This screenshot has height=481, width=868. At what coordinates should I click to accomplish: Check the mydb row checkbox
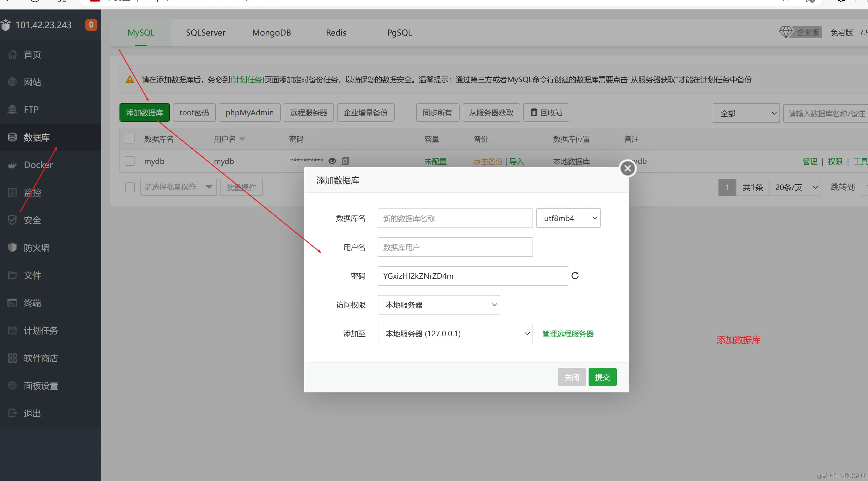pyautogui.click(x=130, y=161)
